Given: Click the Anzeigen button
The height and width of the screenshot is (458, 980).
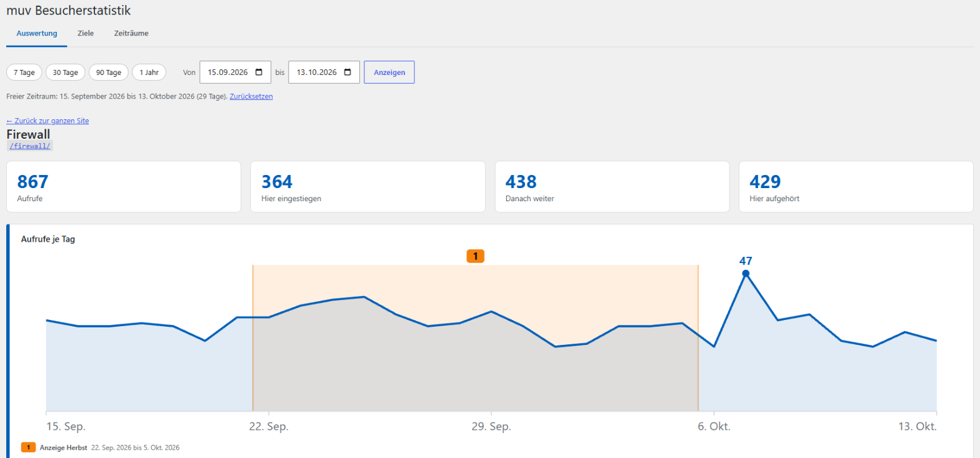Looking at the screenshot, I should tap(389, 72).
